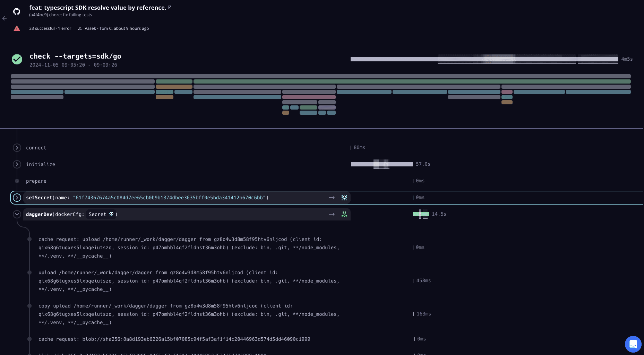Click the key icon inside the Secret badge
Viewport: 644px width, 355px height.
(x=111, y=214)
